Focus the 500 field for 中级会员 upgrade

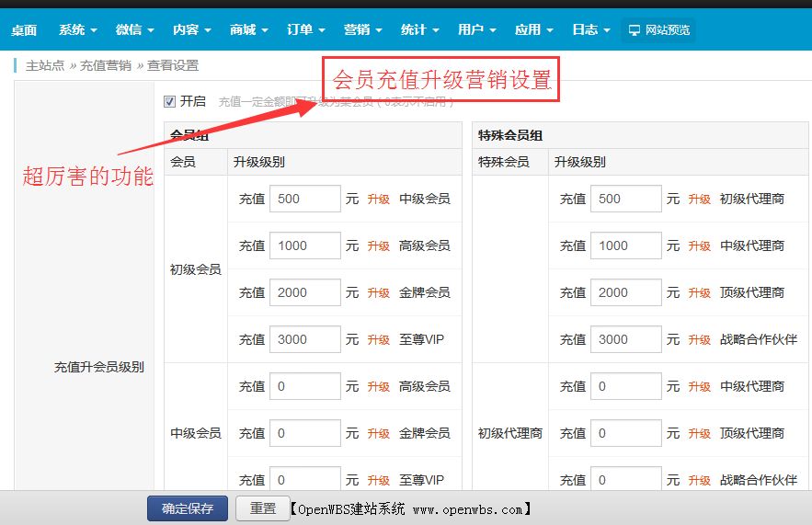(304, 199)
